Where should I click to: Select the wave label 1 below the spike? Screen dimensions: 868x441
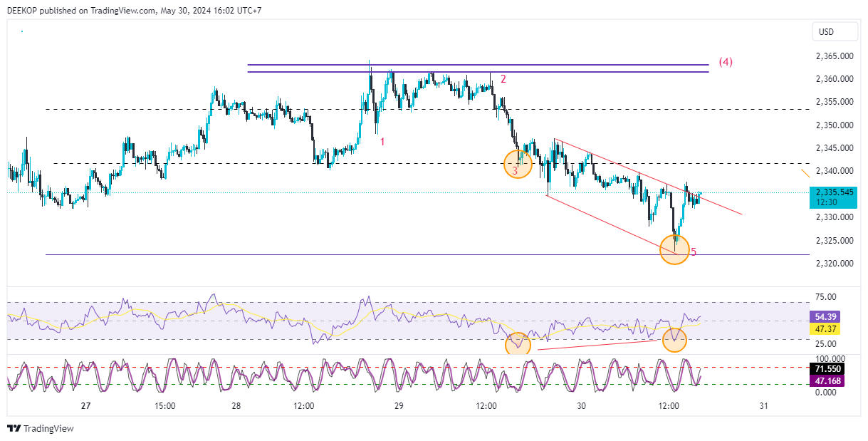382,142
